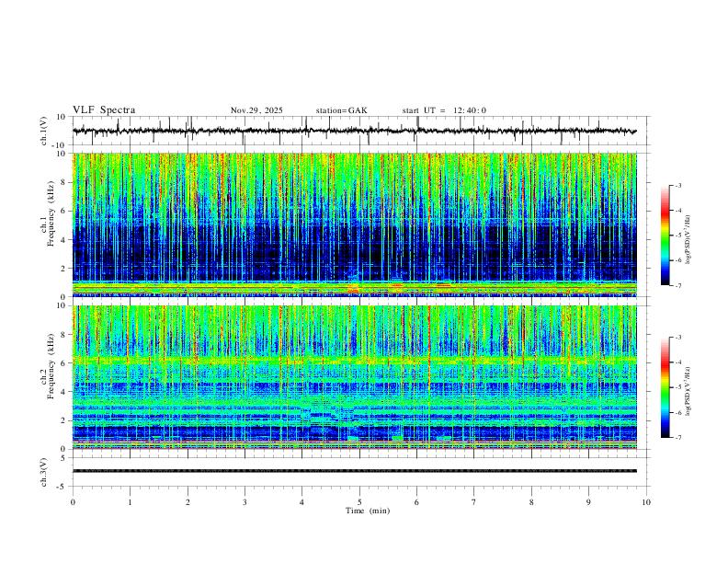
Task: Click the '-7' label on ch.2 colorbar
Action: pyautogui.click(x=677, y=438)
